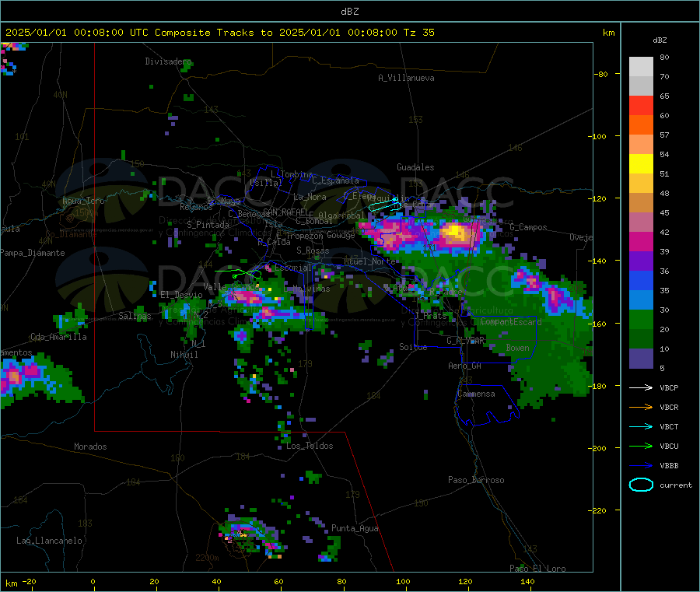Click the 140 km bottom axis label
Screen dimensions: 700x592
pyautogui.click(x=527, y=581)
